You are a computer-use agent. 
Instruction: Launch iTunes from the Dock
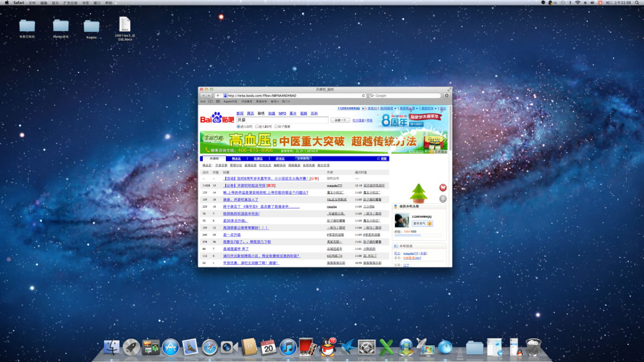point(288,348)
